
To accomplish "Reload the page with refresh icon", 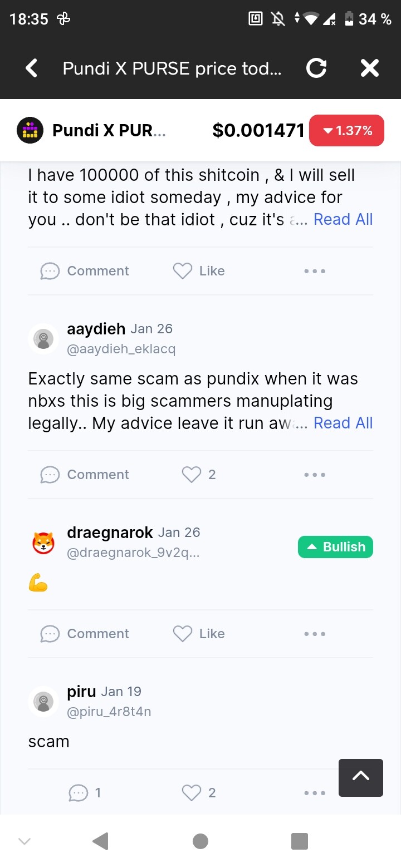I will pyautogui.click(x=316, y=68).
